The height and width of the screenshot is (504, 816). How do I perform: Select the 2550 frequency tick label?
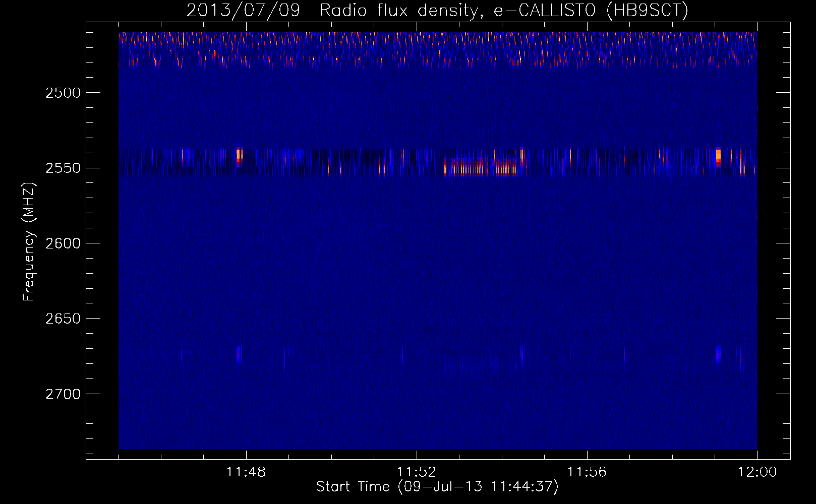click(x=63, y=168)
